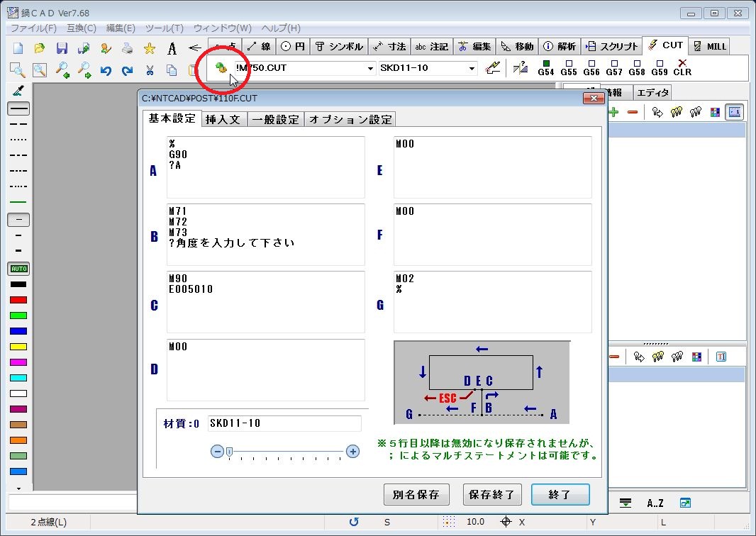756x536 pixels.
Task: Check the G55 work offset box
Action: (569, 63)
